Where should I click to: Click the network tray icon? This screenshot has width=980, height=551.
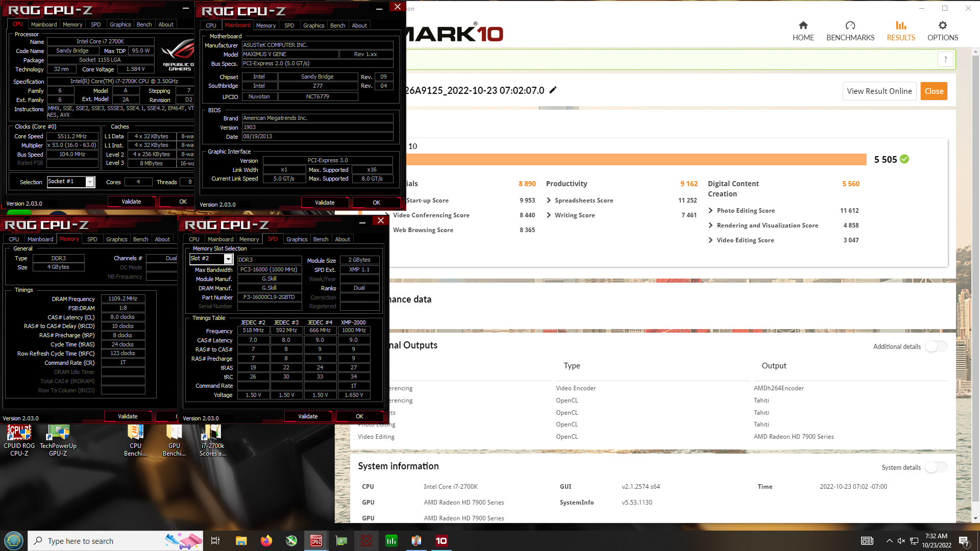pyautogui.click(x=914, y=541)
